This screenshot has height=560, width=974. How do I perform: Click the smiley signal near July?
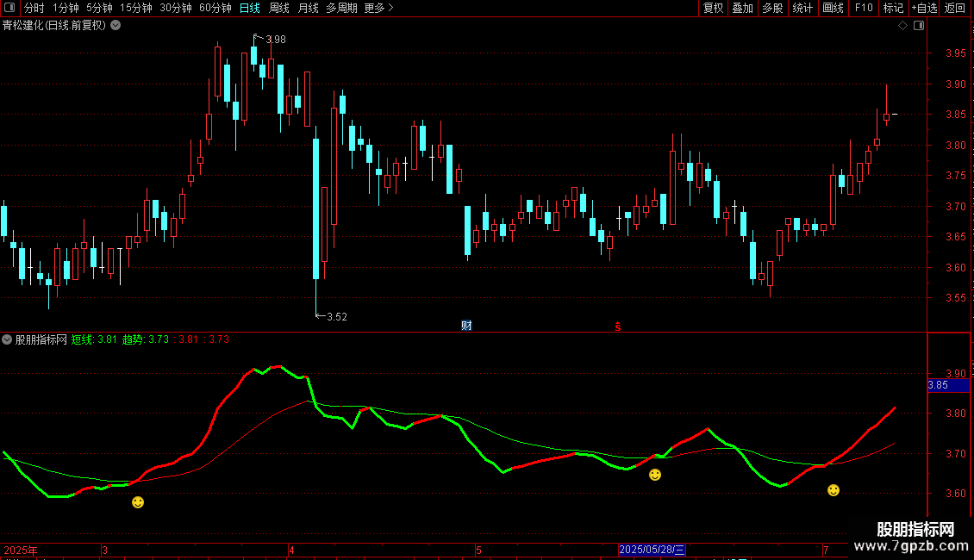tap(834, 490)
